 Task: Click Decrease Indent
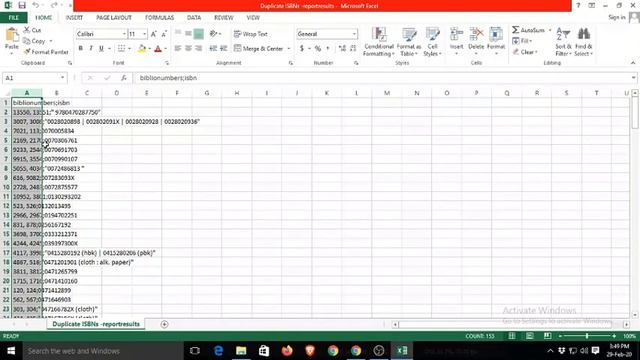213,49
